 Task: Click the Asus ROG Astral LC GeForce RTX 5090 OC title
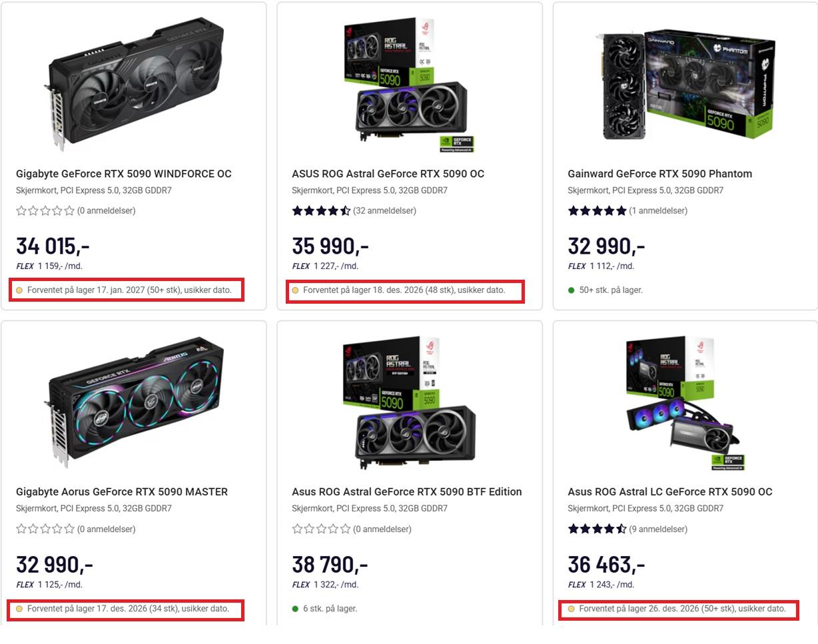[x=669, y=492]
